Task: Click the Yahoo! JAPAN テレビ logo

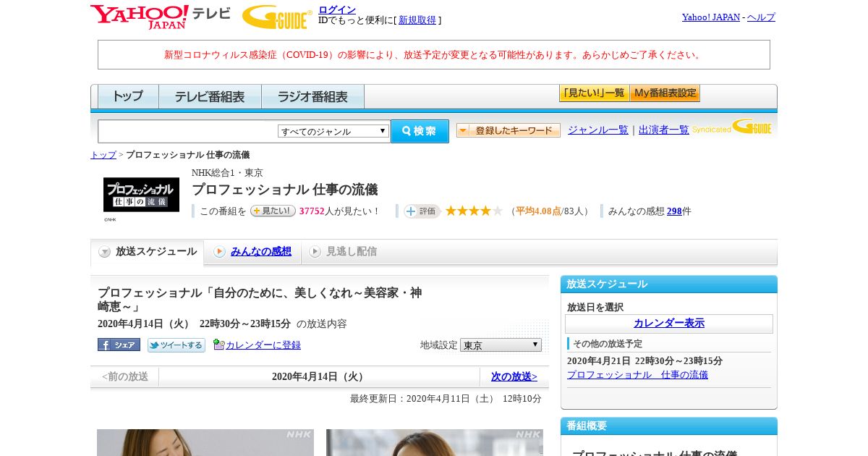Action: (161, 17)
